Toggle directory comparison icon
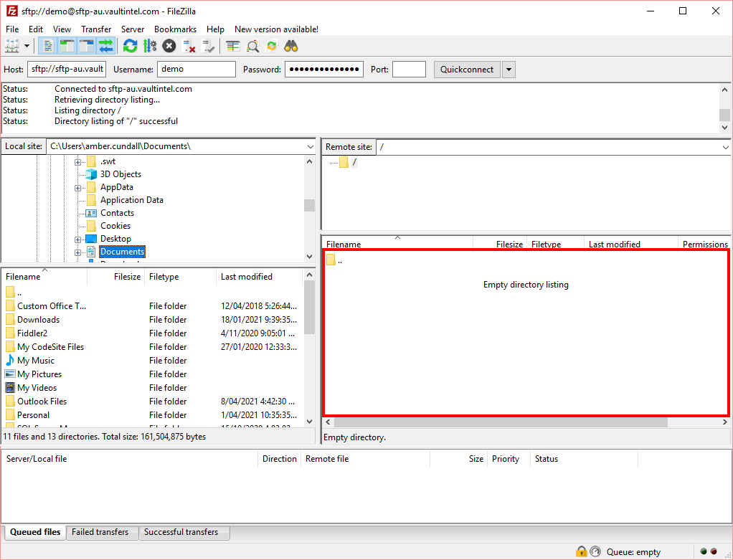This screenshot has height=560, width=733. pyautogui.click(x=252, y=46)
